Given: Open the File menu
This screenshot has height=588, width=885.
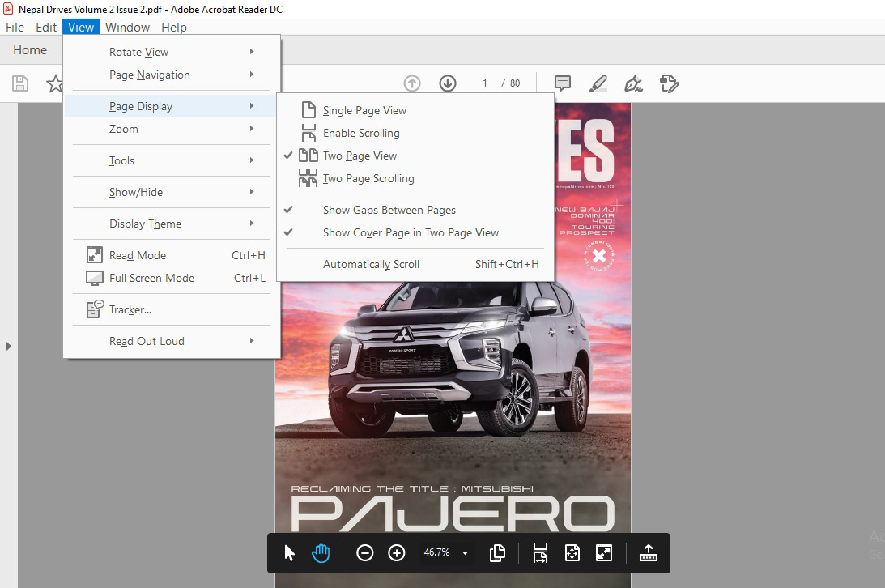Looking at the screenshot, I should pos(15,27).
